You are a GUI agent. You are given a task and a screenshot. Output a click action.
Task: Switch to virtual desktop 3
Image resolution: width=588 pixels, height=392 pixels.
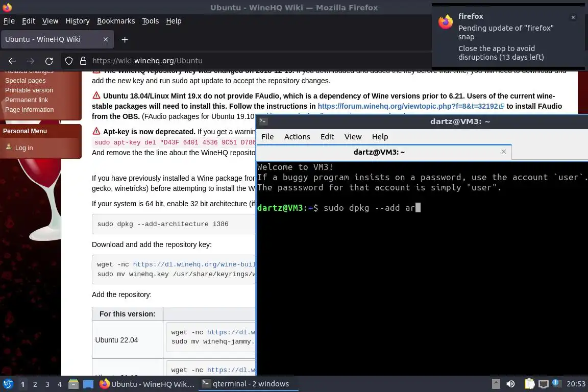[47, 384]
